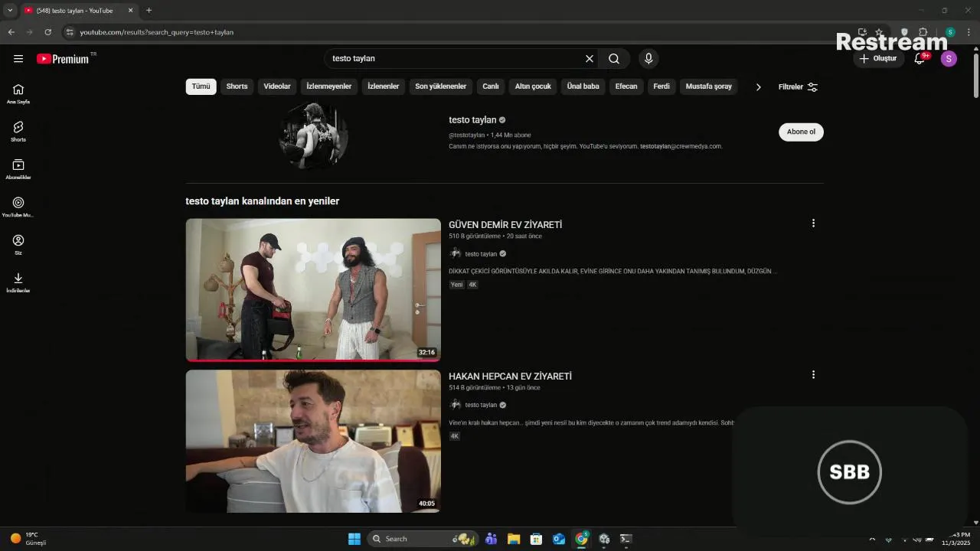980x551 pixels.
Task: Open Abonelikler subscriptions in the sidebar
Action: coord(18,169)
